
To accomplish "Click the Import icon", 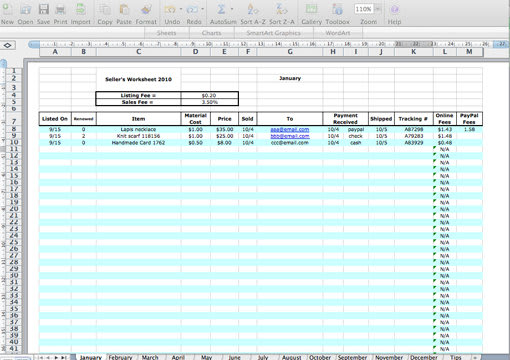I will point(80,9).
